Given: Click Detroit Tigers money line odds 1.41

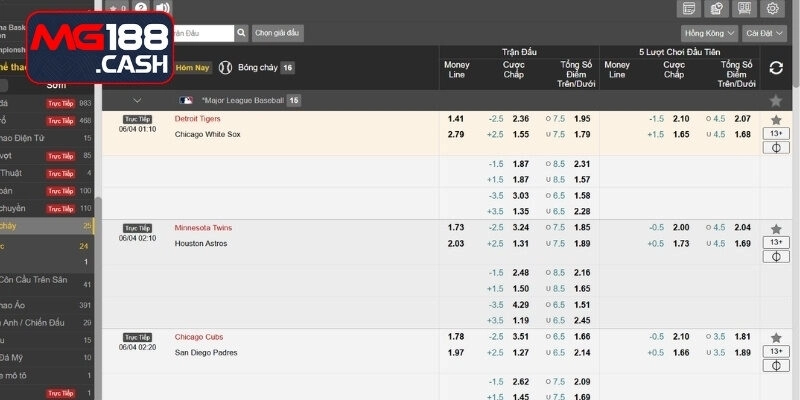Looking at the screenshot, I should pyautogui.click(x=456, y=119).
